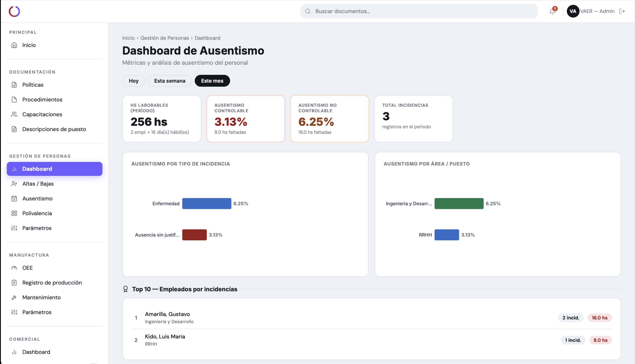Click the Enfermedad 6.25% value label
This screenshot has height=364, width=635.
click(241, 203)
